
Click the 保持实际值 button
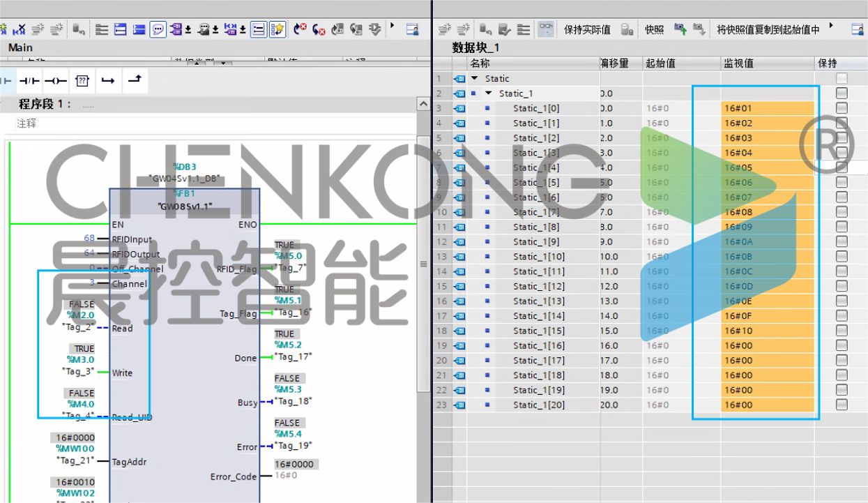pos(587,29)
